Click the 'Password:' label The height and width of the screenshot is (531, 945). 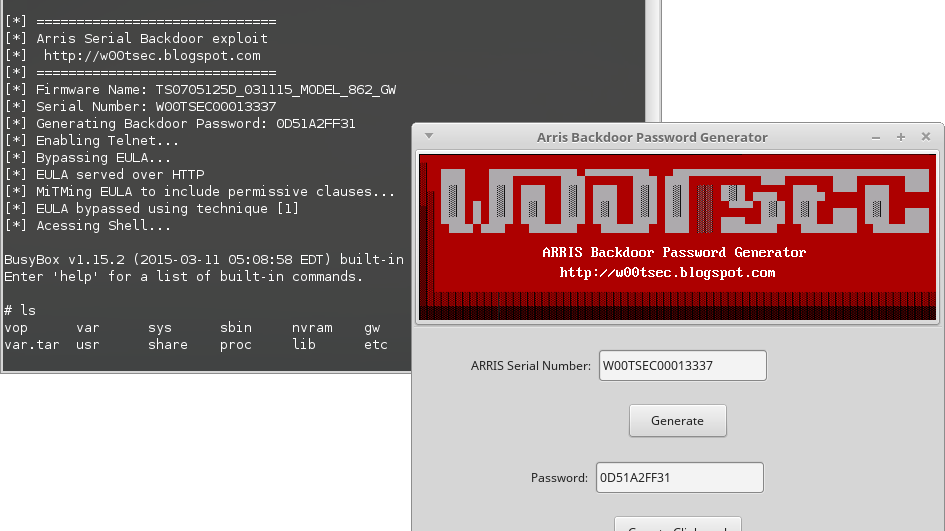tap(559, 478)
